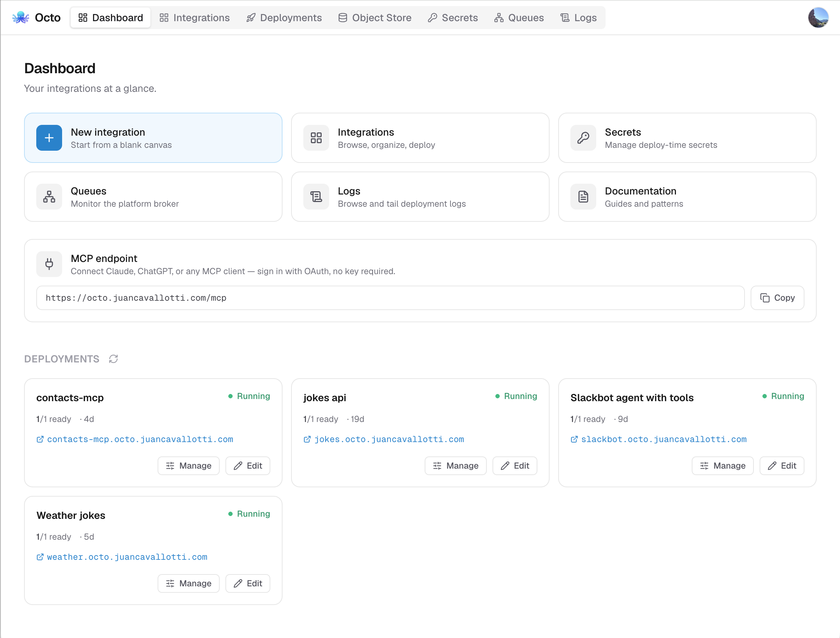Image resolution: width=840 pixels, height=638 pixels.
Task: Click the external link icon beside weather URL
Action: pos(40,557)
